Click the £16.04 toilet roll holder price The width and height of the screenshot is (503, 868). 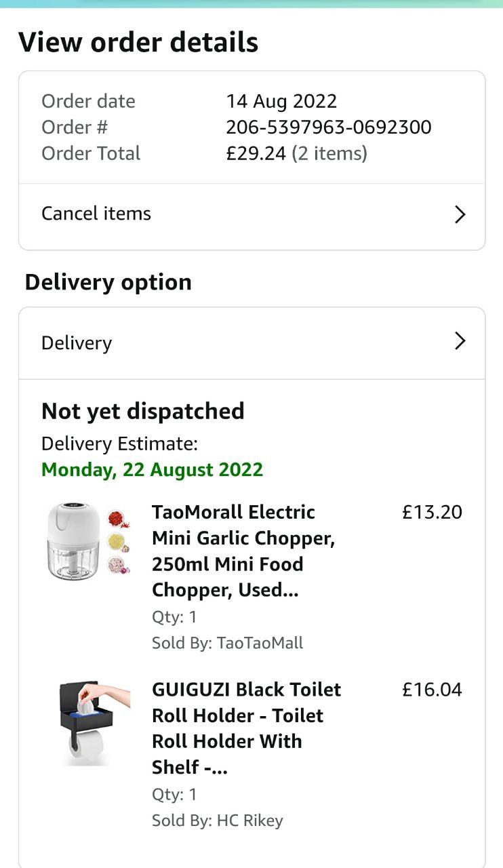(432, 690)
